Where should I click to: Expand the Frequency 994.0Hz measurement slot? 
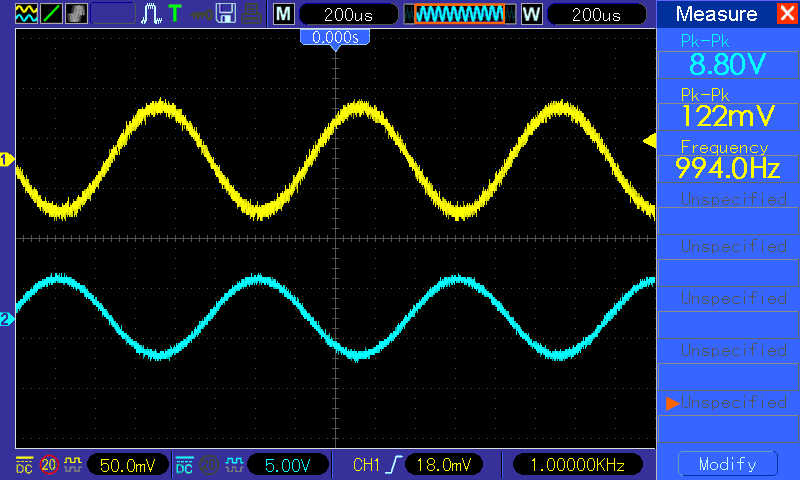pos(727,161)
